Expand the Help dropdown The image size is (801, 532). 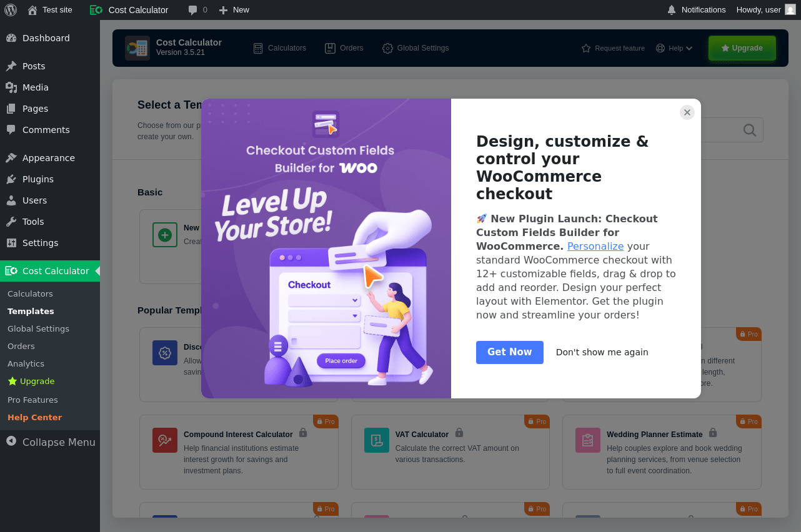674,48
